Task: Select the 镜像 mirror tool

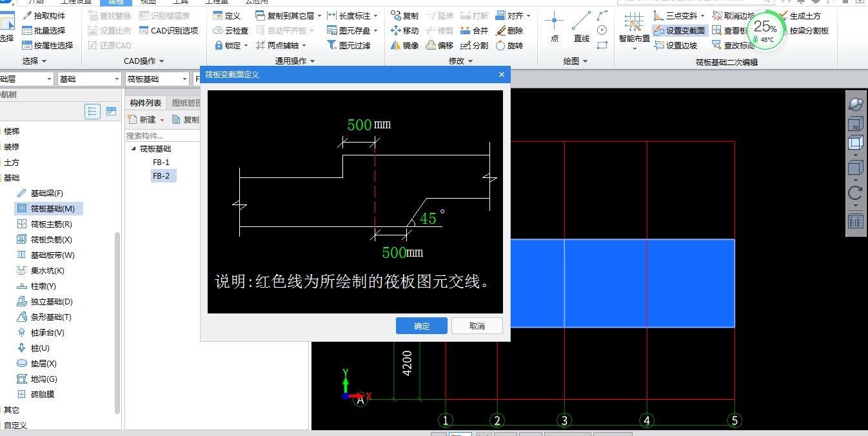Action: coord(404,45)
